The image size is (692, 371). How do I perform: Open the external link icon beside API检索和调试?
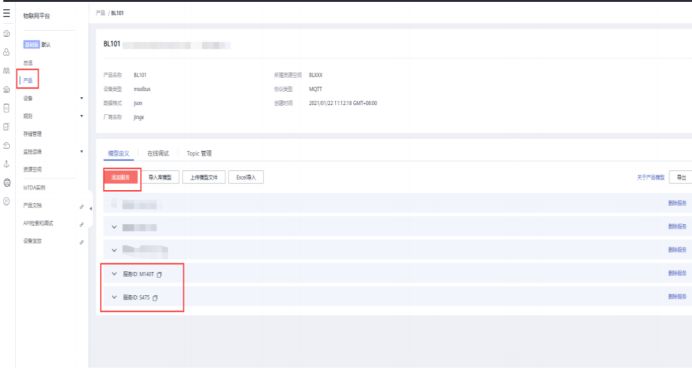(82, 225)
